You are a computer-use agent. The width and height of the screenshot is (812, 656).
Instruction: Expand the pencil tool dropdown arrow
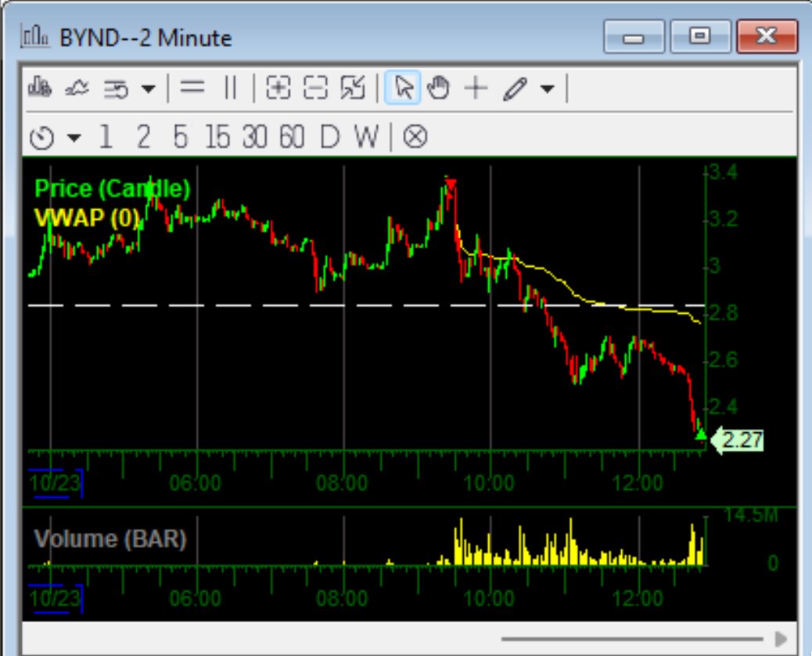pos(548,89)
